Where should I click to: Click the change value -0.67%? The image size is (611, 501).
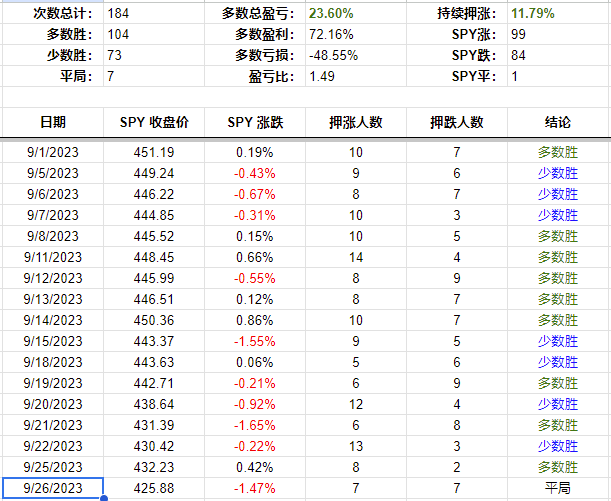point(255,194)
